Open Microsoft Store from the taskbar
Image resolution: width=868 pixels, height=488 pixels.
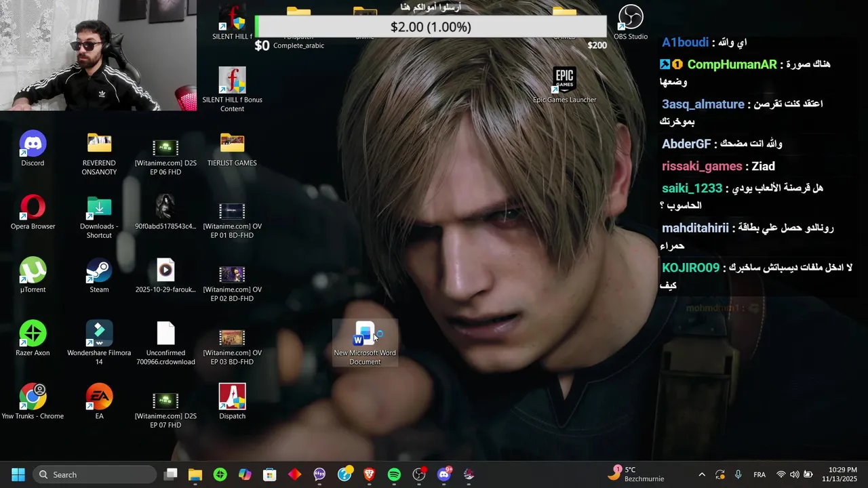click(x=270, y=474)
